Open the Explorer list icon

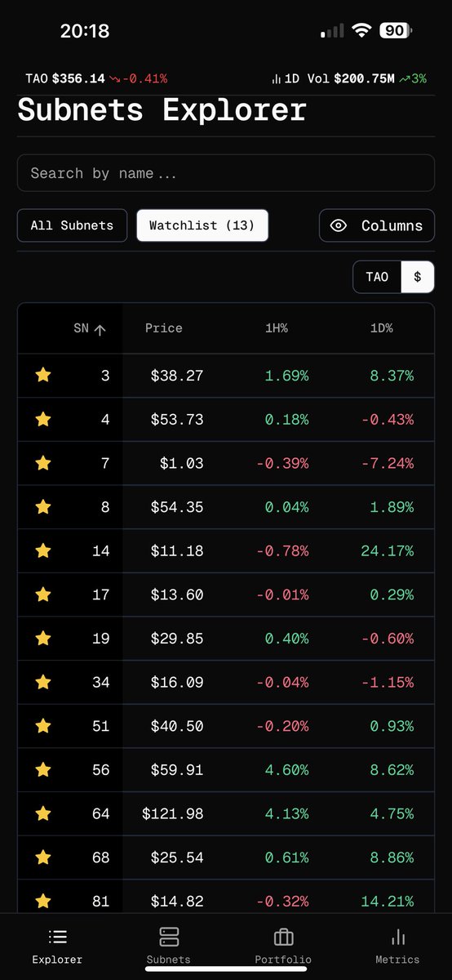click(58, 937)
